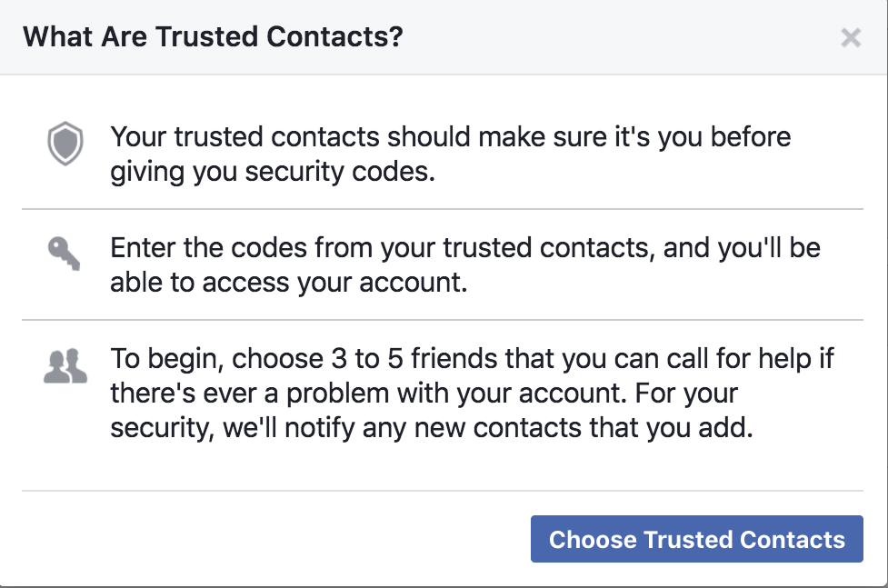This screenshot has height=588, width=888.
Task: Click the "What Are Trusted Contacts?" title
Action: coord(213,37)
